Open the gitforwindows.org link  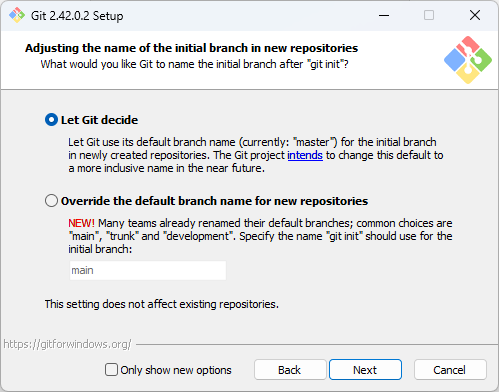[x=67, y=344]
